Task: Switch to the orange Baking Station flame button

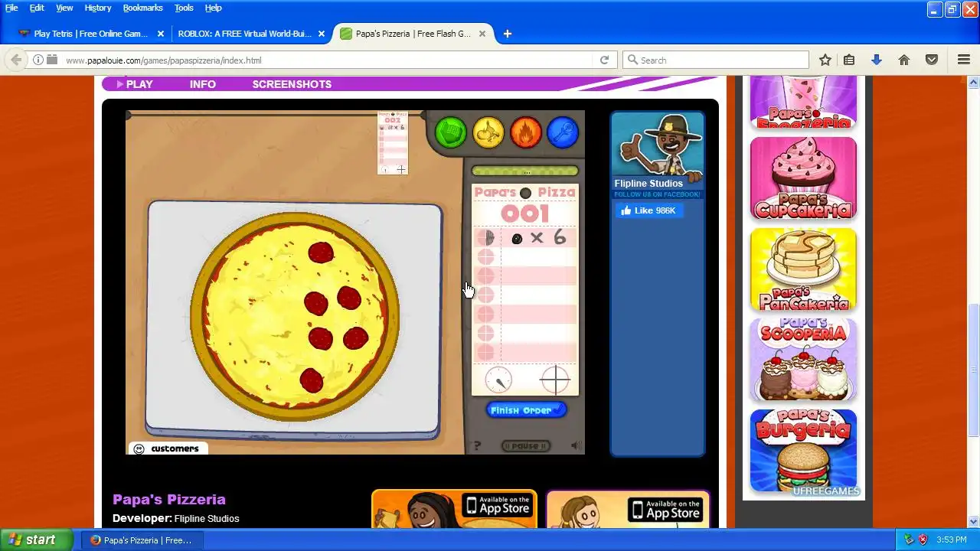Action: point(525,132)
